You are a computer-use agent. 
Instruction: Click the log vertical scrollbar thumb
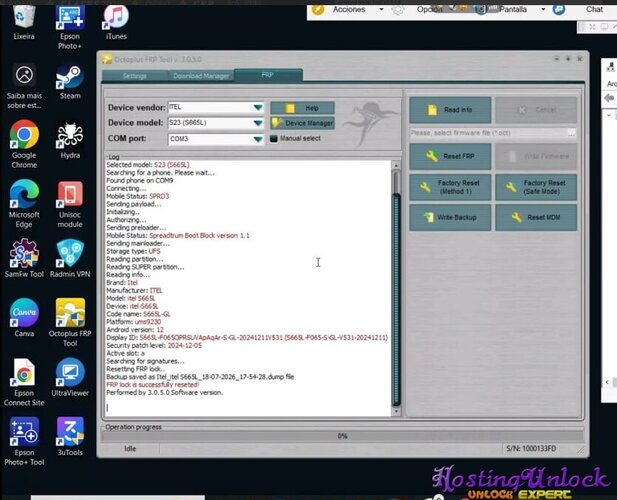(396, 299)
